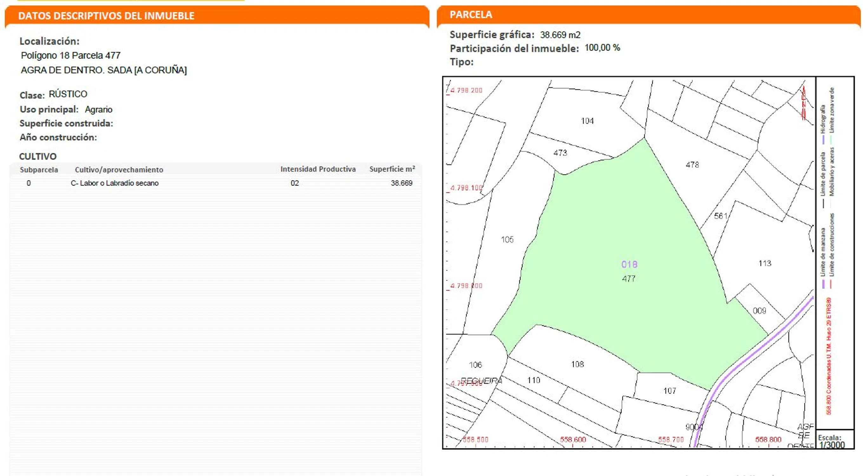This screenshot has width=868, height=476.
Task: Select parcel 478 on the map
Action: click(x=692, y=165)
